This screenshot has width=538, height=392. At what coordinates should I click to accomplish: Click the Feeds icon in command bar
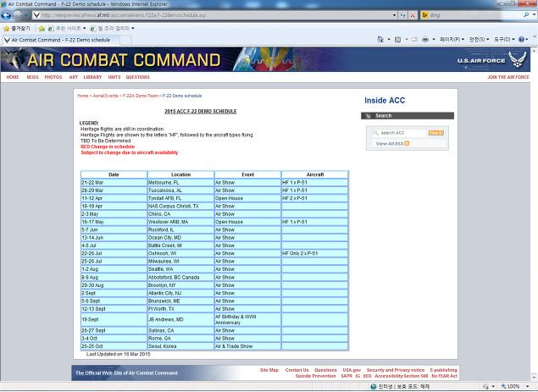[x=397, y=40]
